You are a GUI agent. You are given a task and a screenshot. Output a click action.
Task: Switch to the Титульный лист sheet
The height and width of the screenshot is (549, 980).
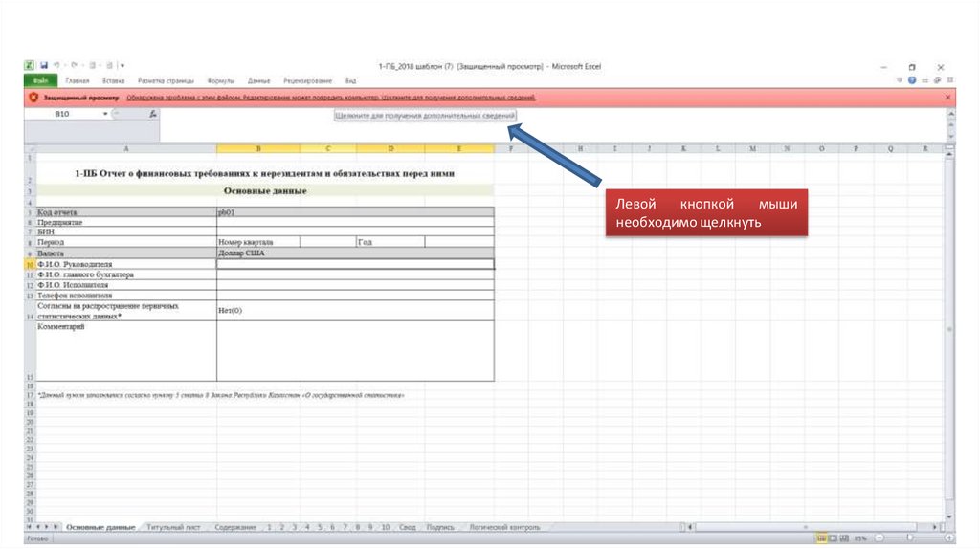pyautogui.click(x=173, y=527)
